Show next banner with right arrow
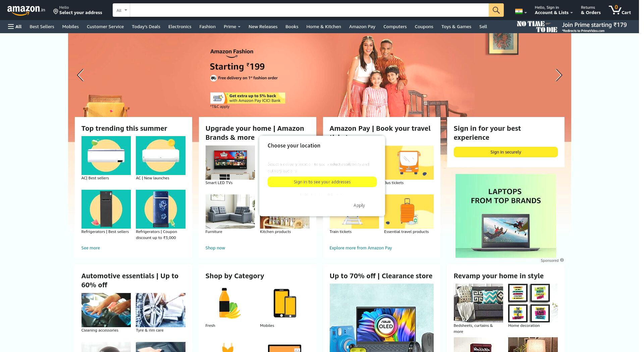Screen dimensions: 644x352 point(558,75)
